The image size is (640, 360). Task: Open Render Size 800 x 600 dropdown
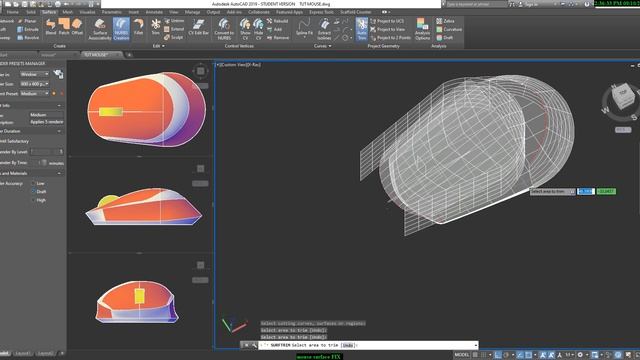tap(35, 84)
